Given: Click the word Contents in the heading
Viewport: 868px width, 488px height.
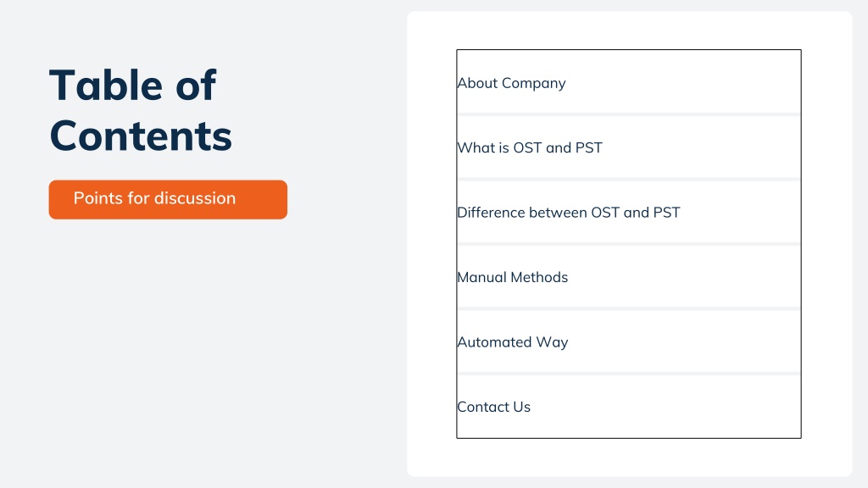Looking at the screenshot, I should tap(141, 136).
